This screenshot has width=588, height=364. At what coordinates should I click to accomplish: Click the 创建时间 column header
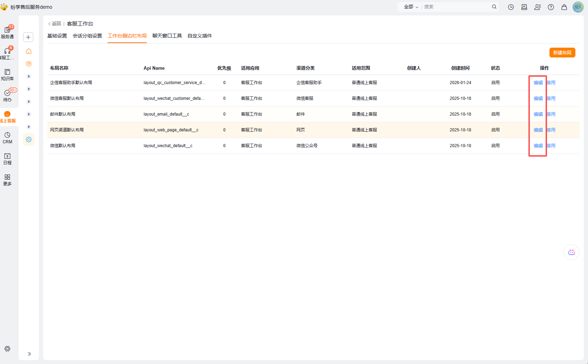460,68
